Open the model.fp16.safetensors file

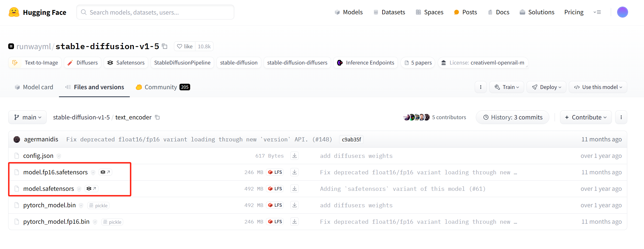55,172
